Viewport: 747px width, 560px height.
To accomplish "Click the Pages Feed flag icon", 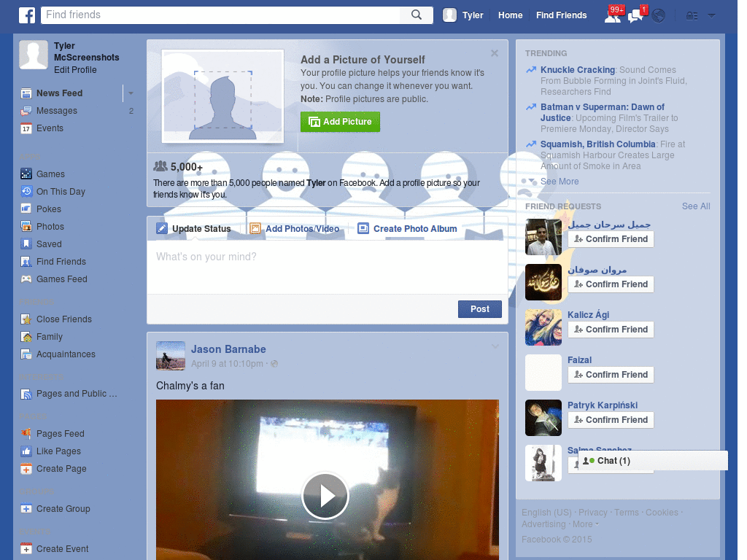I will tap(26, 433).
